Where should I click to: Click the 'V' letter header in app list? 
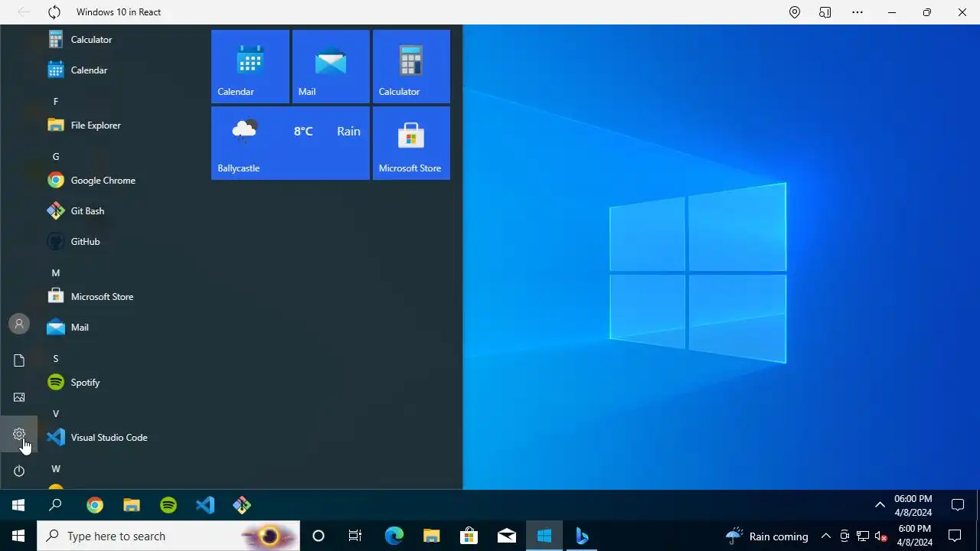pos(55,414)
